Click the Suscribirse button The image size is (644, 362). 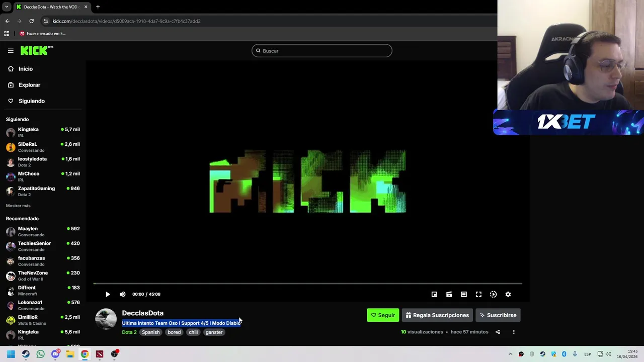498,315
